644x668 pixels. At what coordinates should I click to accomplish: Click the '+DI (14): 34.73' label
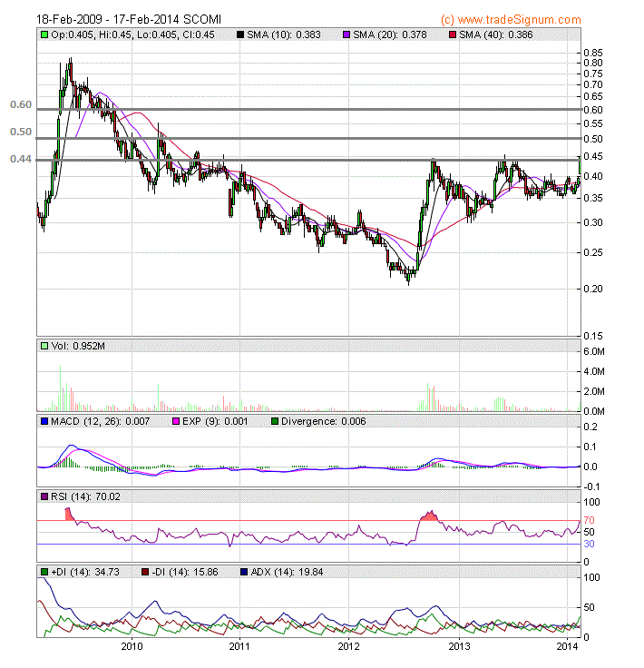click(x=85, y=572)
